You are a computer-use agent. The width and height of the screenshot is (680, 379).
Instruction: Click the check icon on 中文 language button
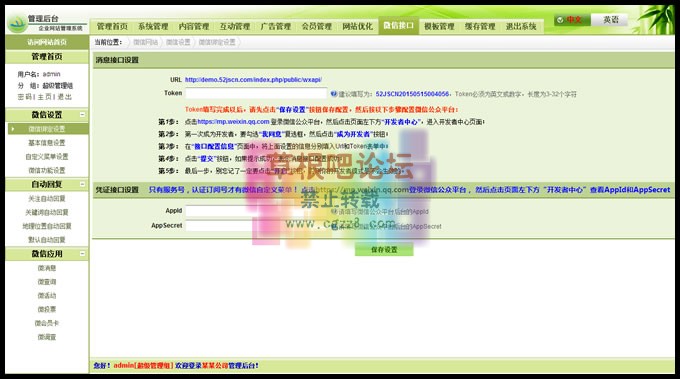pos(560,20)
